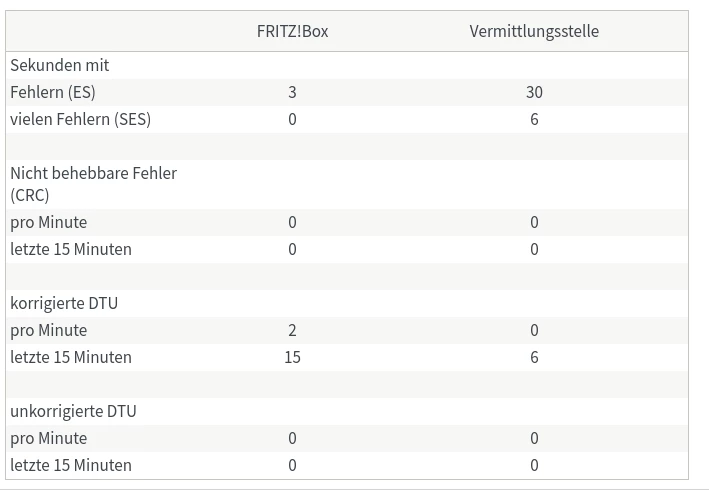
Task: Click the Vermittlungsstelle column header
Action: 534,31
